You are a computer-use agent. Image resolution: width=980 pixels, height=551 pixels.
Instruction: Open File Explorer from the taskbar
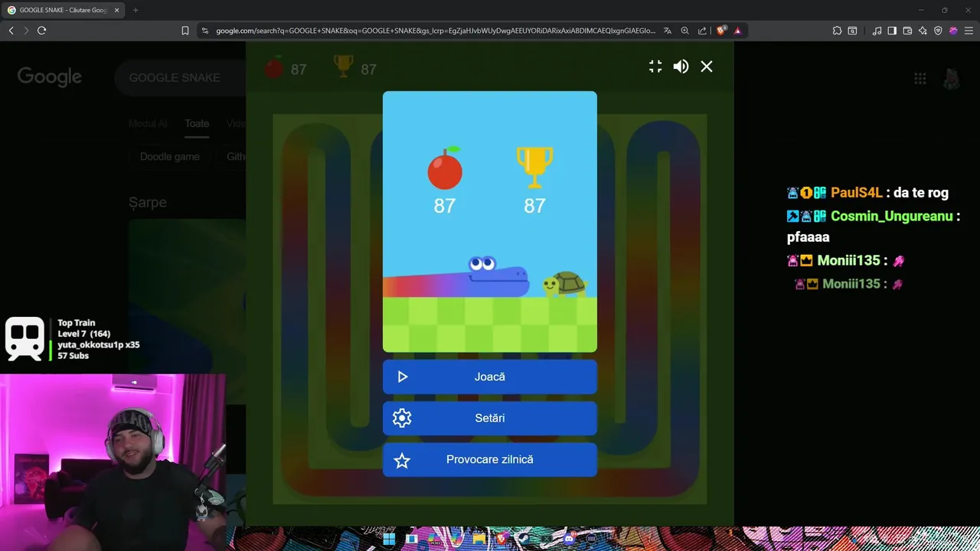(479, 539)
